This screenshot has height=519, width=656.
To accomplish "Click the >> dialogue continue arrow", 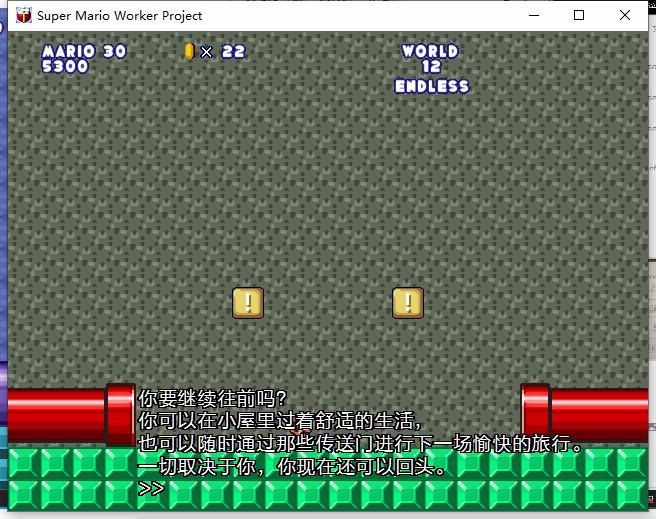I will pyautogui.click(x=151, y=488).
